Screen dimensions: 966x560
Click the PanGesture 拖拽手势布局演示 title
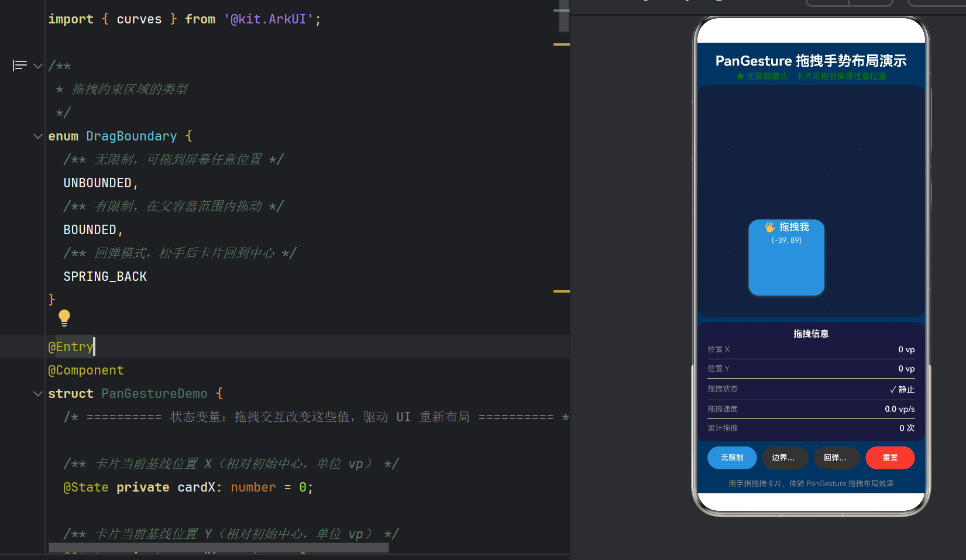coord(811,61)
